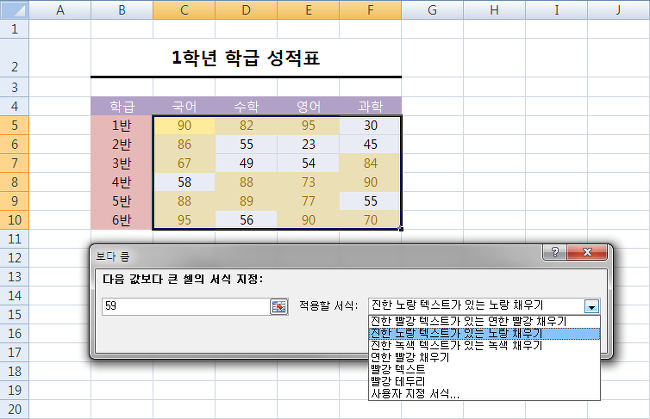Click the value input field containing 59

pyautogui.click(x=186, y=307)
